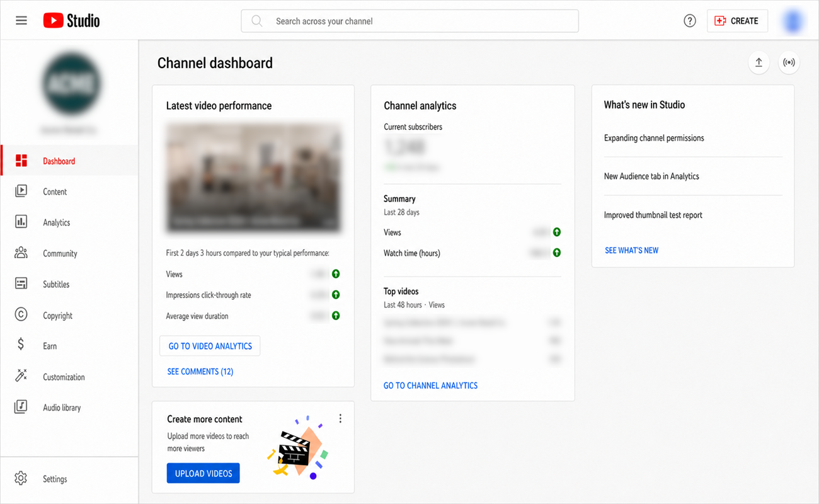Open the Copyright sidebar label
Screen dimensions: 819x504
tap(58, 316)
